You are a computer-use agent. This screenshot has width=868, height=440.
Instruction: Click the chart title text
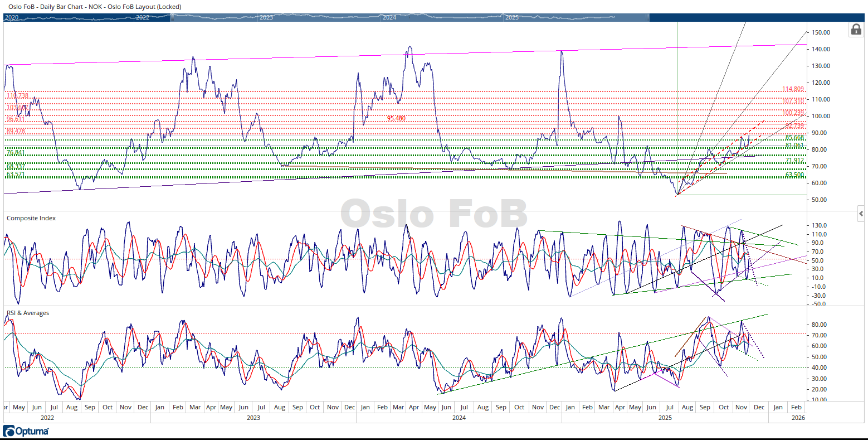[95, 7]
